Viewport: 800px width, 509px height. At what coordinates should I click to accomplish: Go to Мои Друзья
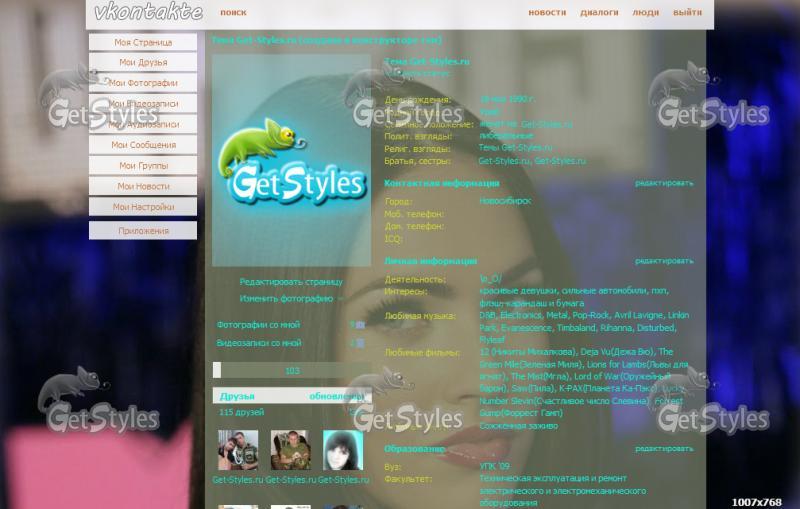143,62
